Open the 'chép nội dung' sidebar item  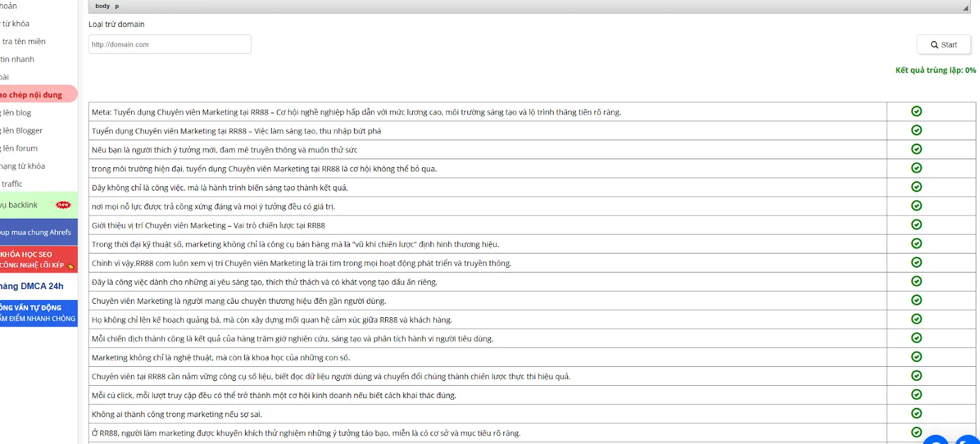pyautogui.click(x=34, y=95)
